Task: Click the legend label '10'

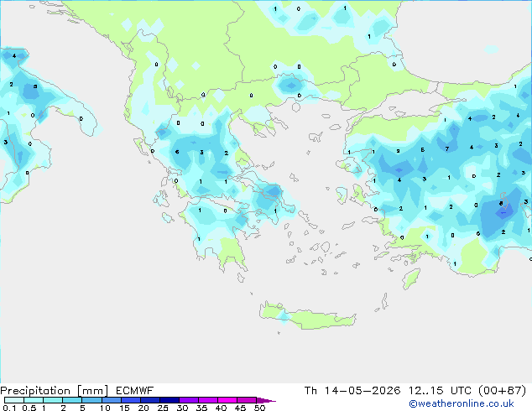Action: pos(105,408)
